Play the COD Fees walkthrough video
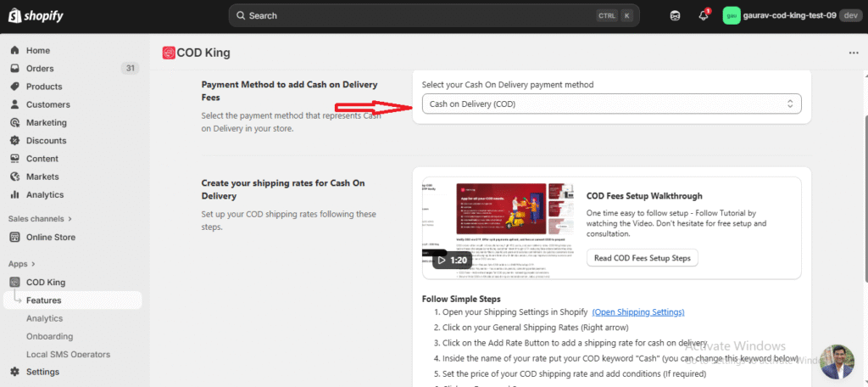Image resolution: width=868 pixels, height=387 pixels. pos(451,260)
